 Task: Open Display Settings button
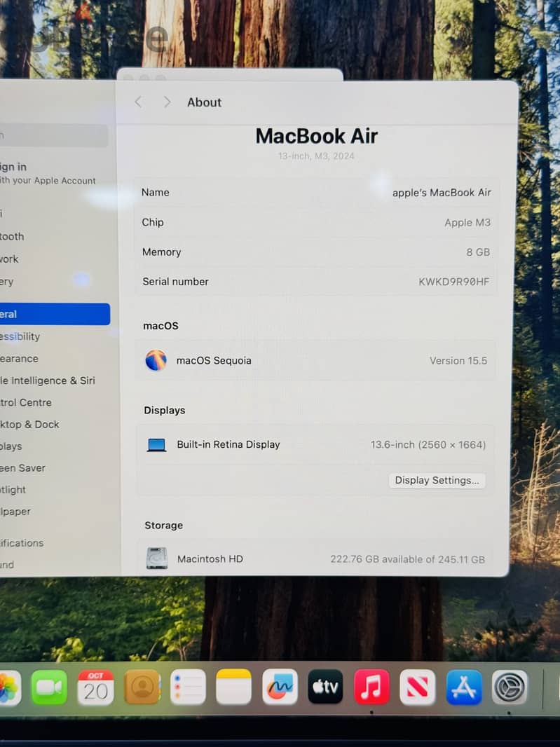[x=437, y=480]
